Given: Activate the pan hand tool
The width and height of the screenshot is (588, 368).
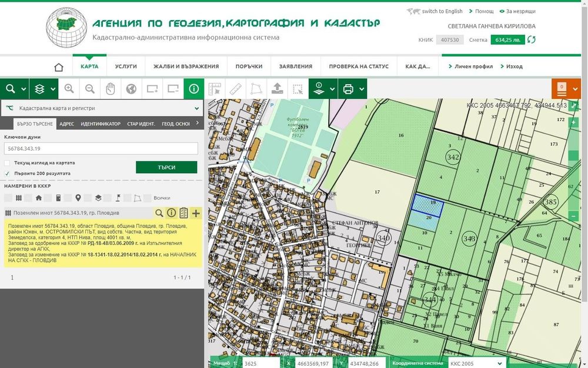Looking at the screenshot, I should pos(111,89).
